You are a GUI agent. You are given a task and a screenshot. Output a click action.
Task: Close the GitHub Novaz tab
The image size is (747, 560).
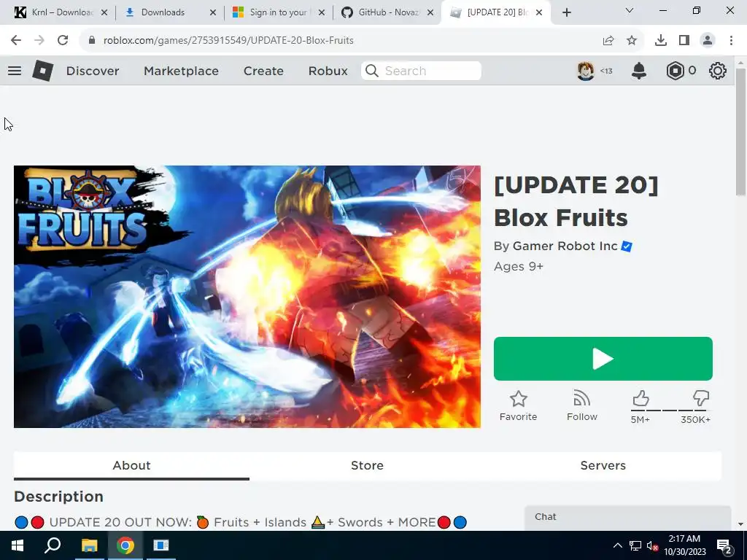[x=430, y=12]
